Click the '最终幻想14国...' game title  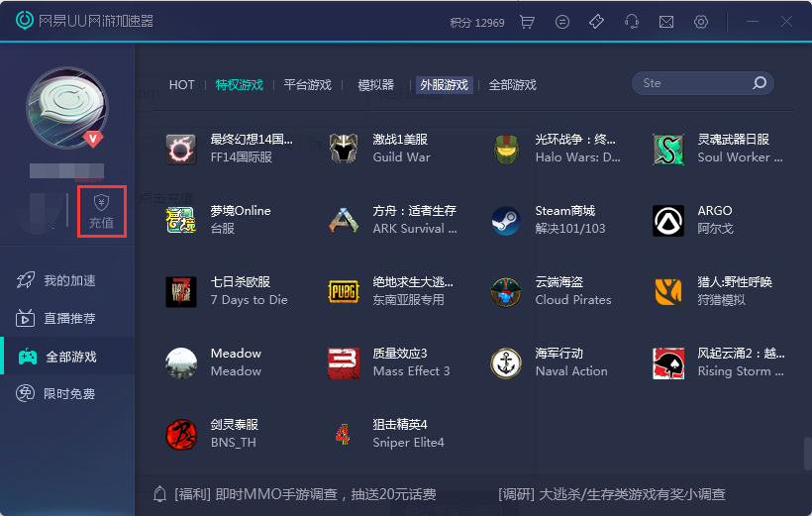252,140
